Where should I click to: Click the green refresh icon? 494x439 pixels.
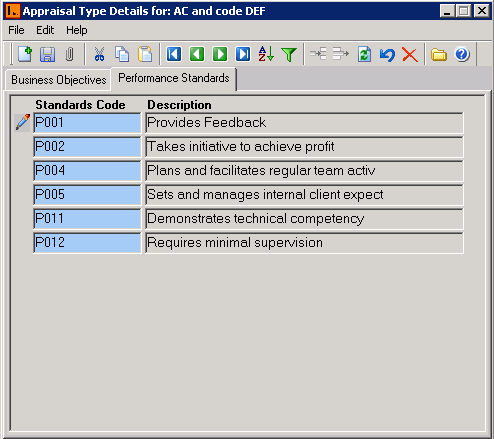tap(364, 54)
